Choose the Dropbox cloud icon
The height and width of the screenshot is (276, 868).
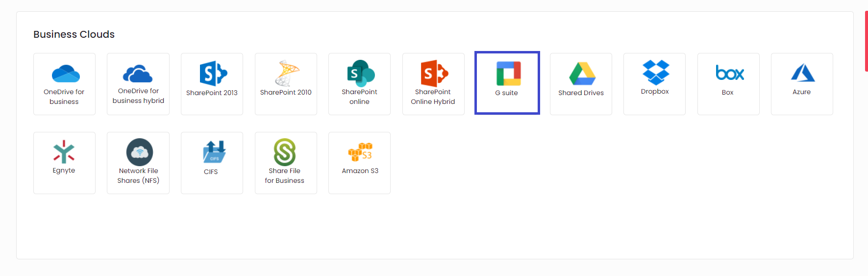tap(656, 73)
